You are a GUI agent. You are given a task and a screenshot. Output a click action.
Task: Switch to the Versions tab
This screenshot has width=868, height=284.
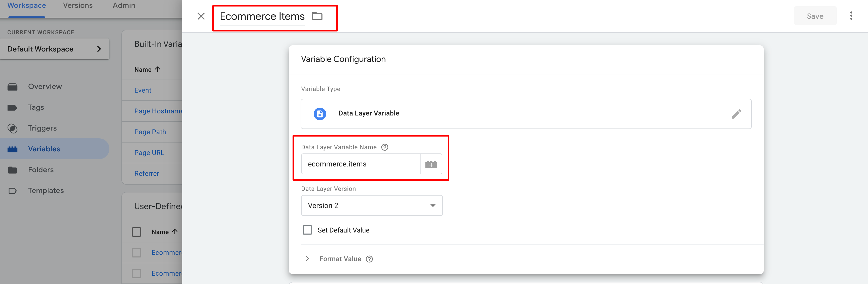coord(78,5)
